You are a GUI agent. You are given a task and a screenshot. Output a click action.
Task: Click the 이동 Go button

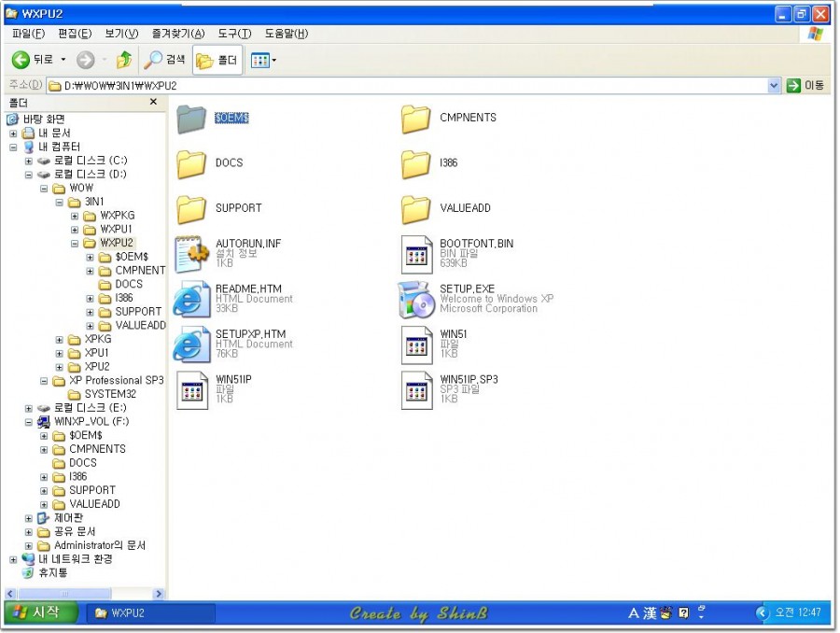(805, 85)
